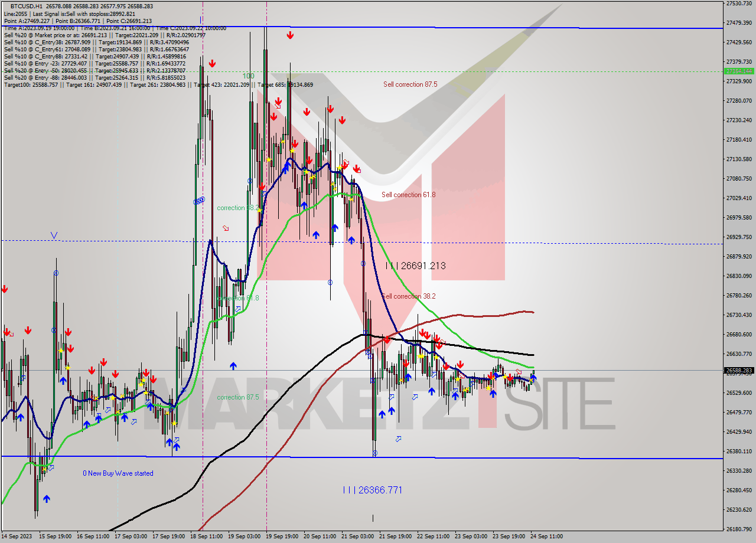Click the 27429.560 price axis label

pos(739,42)
